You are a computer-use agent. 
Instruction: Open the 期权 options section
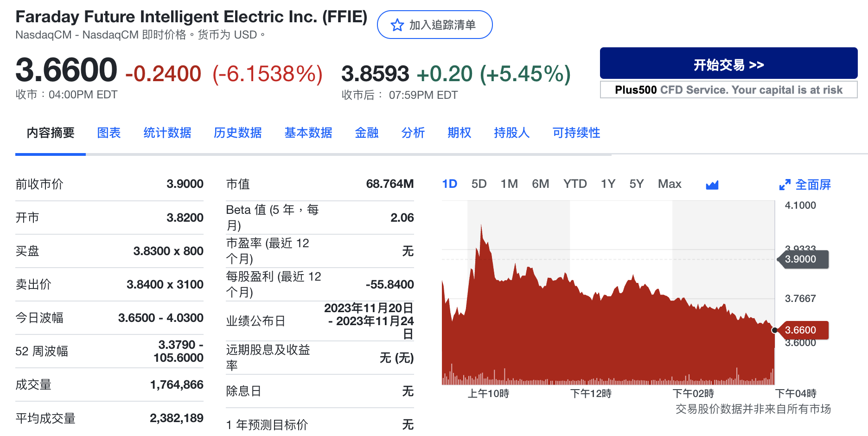[x=459, y=133]
